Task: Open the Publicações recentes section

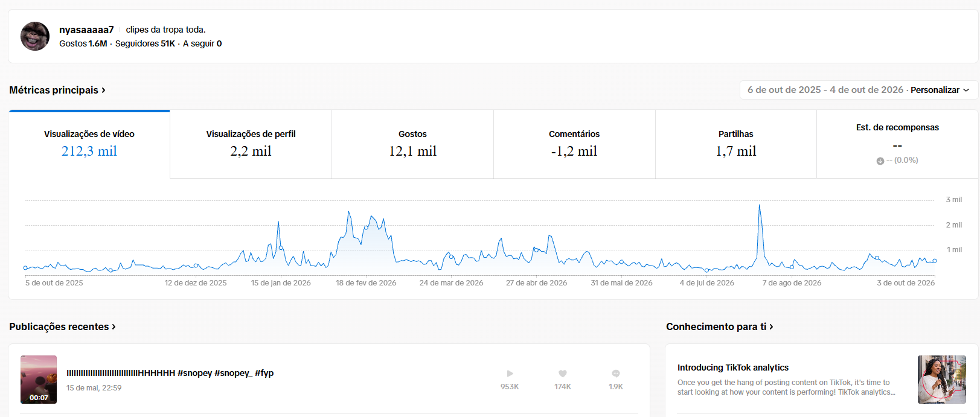Action: pyautogui.click(x=62, y=326)
